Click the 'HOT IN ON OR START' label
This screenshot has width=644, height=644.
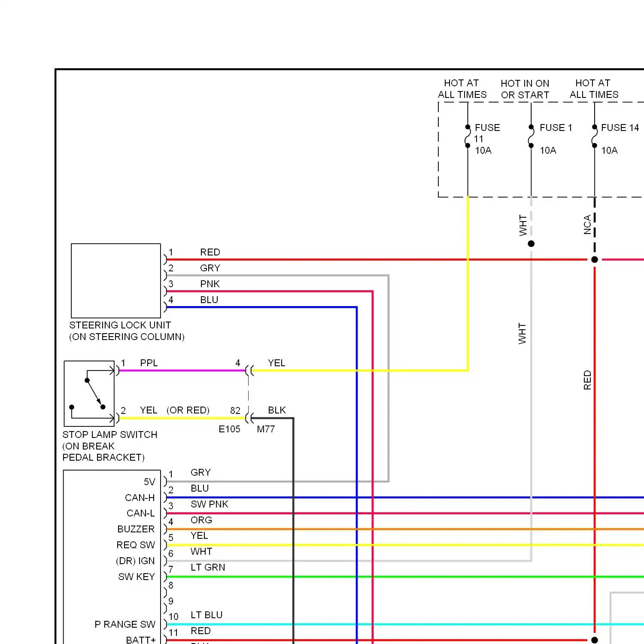click(x=525, y=89)
